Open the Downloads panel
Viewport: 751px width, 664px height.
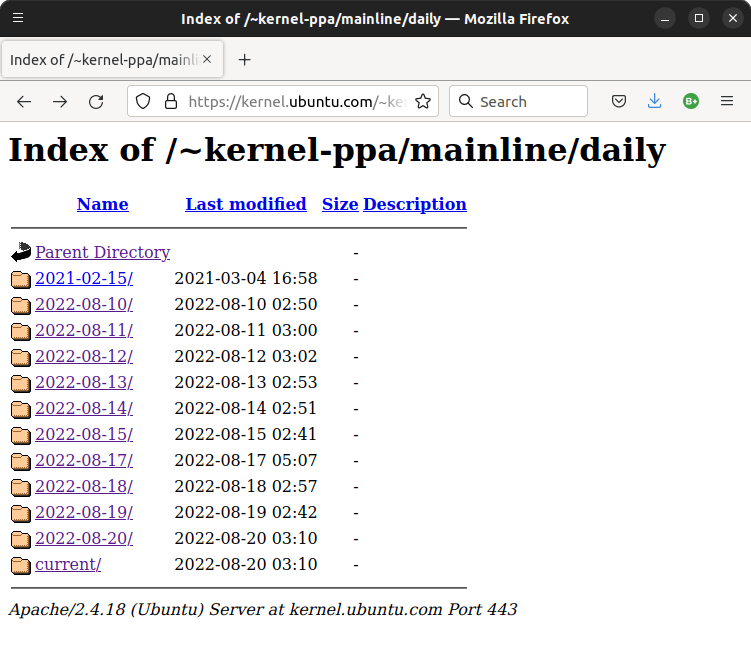click(x=654, y=101)
